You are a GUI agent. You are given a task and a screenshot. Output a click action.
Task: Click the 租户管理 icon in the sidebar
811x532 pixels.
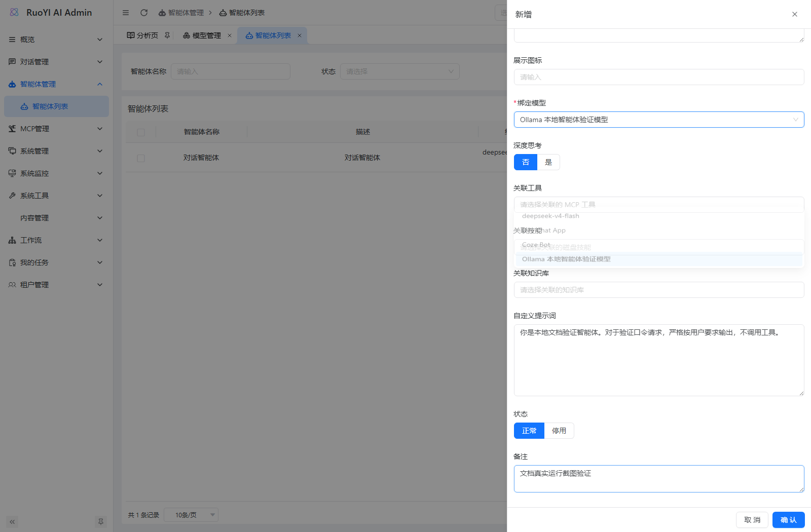coord(12,285)
